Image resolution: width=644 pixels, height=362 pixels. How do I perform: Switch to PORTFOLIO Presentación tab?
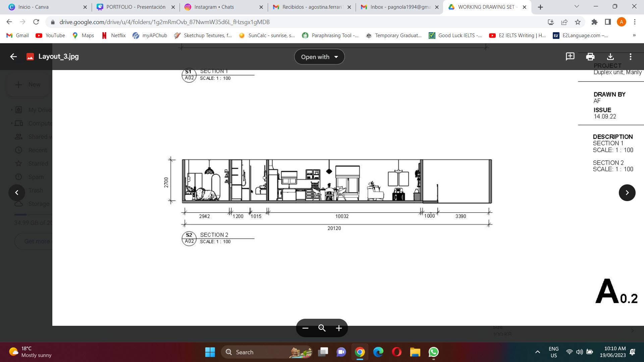(x=136, y=7)
